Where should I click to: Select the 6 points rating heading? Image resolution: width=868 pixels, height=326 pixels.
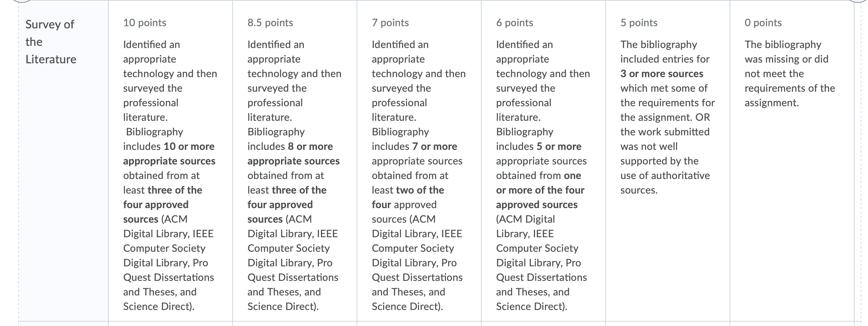click(514, 23)
